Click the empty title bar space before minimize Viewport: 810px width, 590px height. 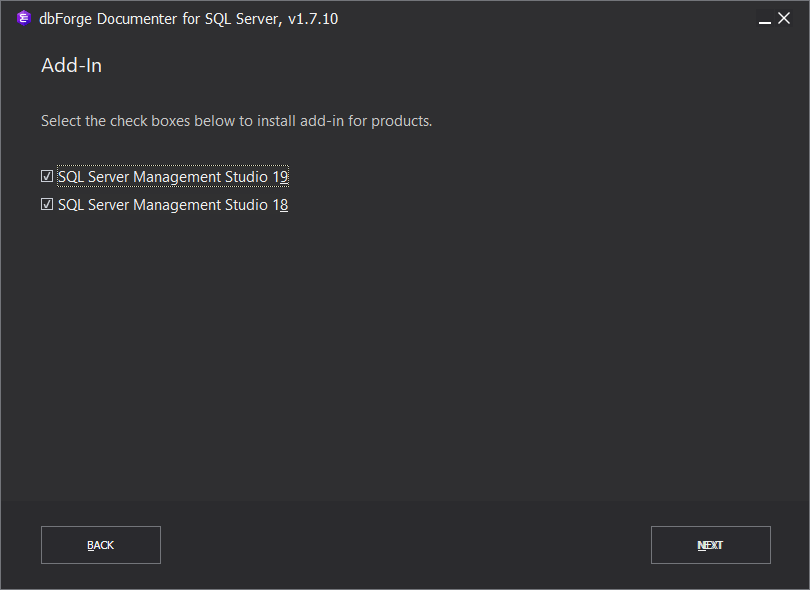point(548,19)
